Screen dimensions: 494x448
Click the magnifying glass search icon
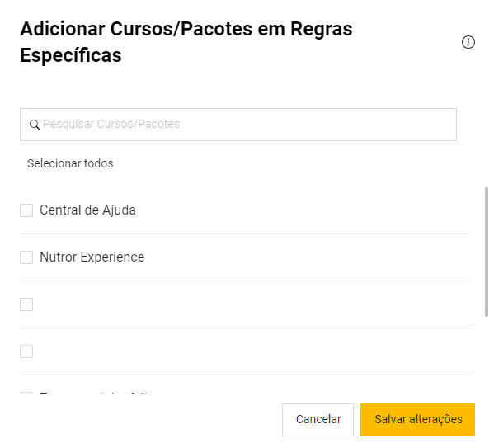coord(35,125)
